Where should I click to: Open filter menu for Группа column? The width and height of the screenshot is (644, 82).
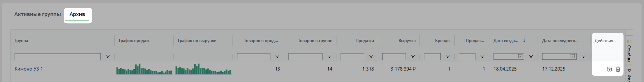(x=108, y=57)
